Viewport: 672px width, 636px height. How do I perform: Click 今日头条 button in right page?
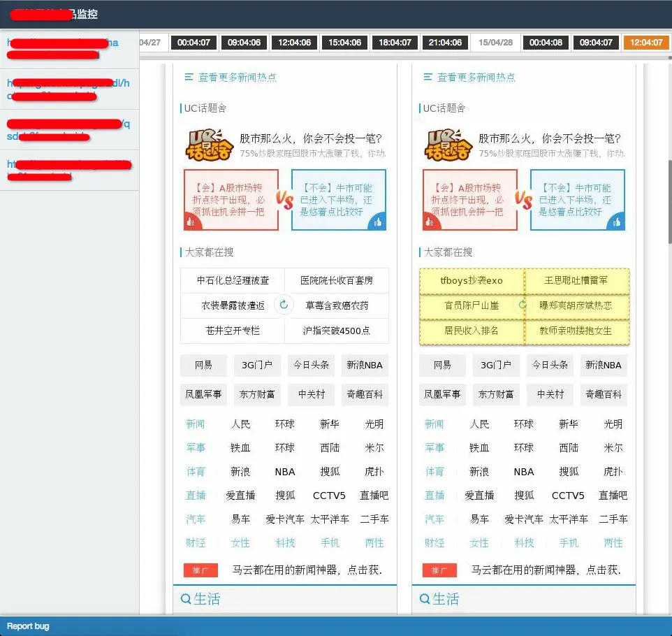[x=550, y=365]
